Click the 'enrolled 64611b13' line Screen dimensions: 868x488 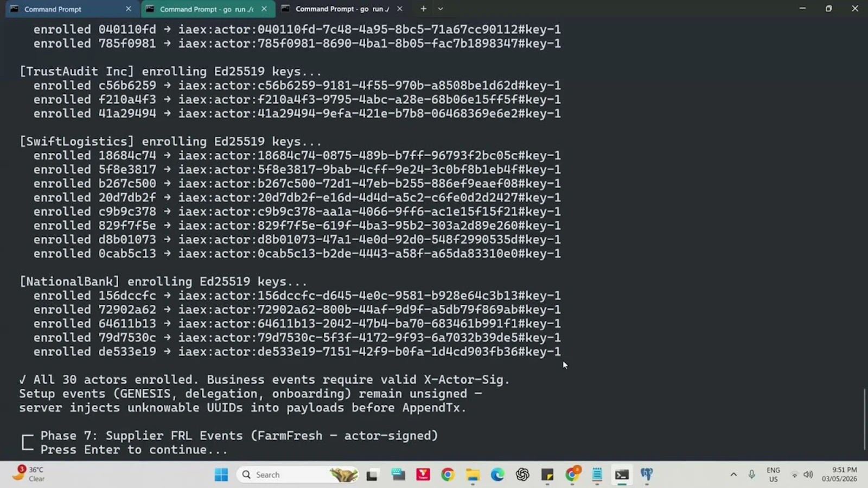[297, 324]
